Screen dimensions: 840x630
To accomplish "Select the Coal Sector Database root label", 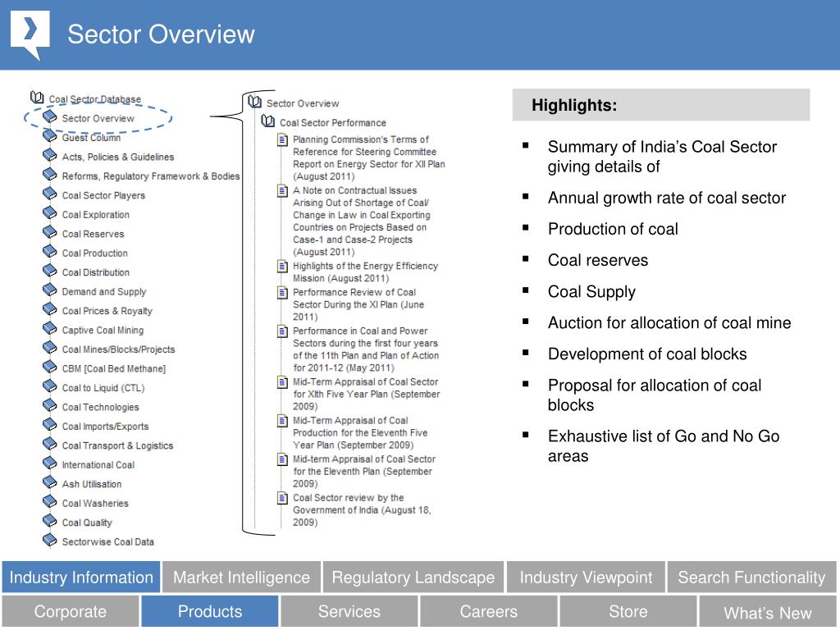I will point(95,99).
